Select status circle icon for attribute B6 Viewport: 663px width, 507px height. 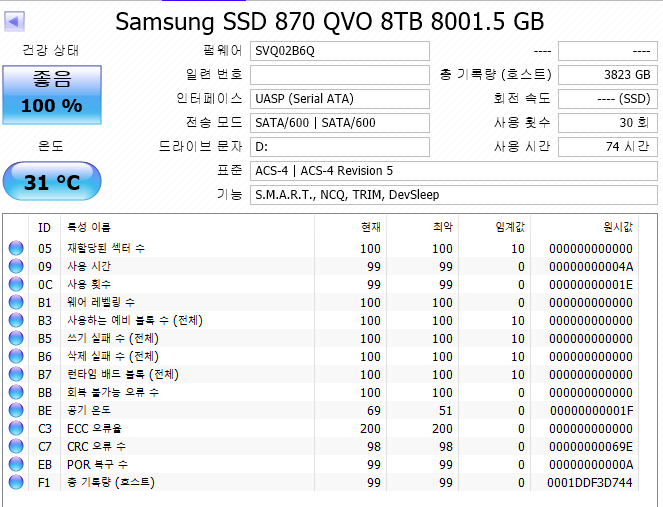16,356
